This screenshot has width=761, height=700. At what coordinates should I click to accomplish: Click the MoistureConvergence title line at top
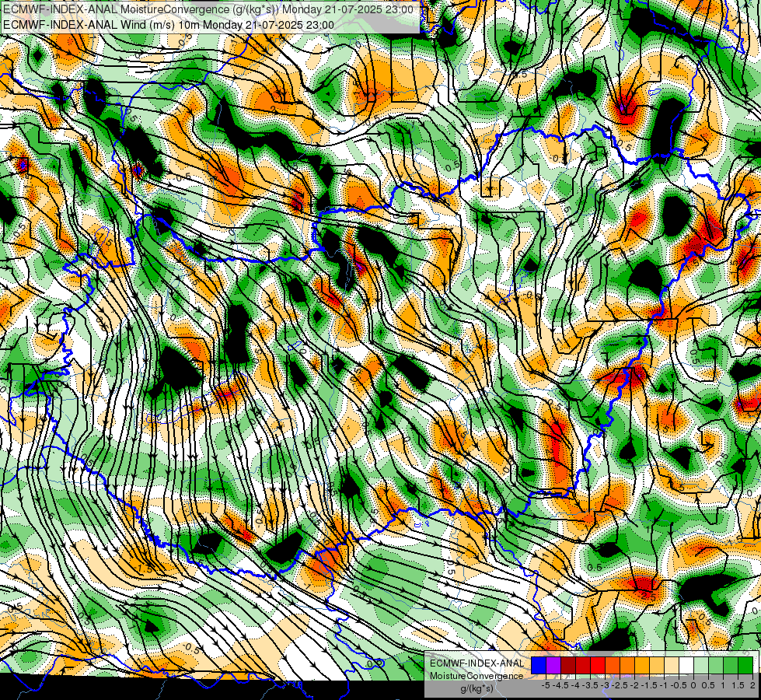208,9
